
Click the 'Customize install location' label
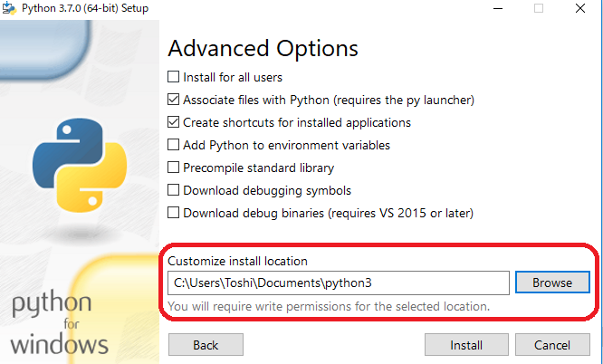[237, 261]
